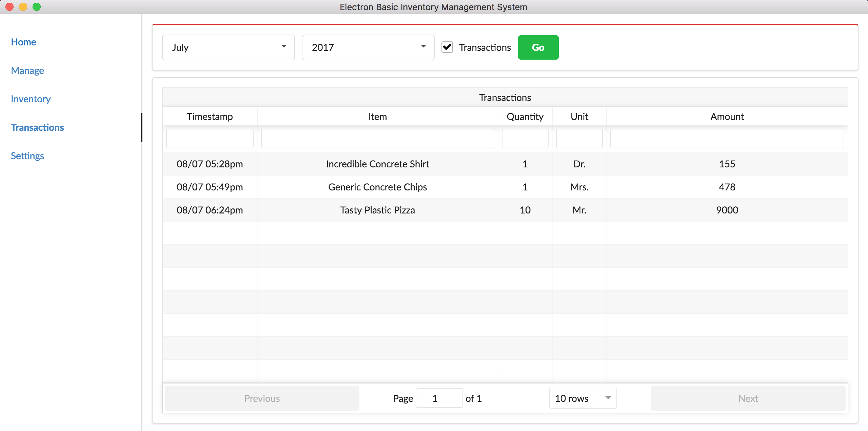Open the 10 rows page-size dropdown
The image size is (868, 431).
[x=583, y=398]
